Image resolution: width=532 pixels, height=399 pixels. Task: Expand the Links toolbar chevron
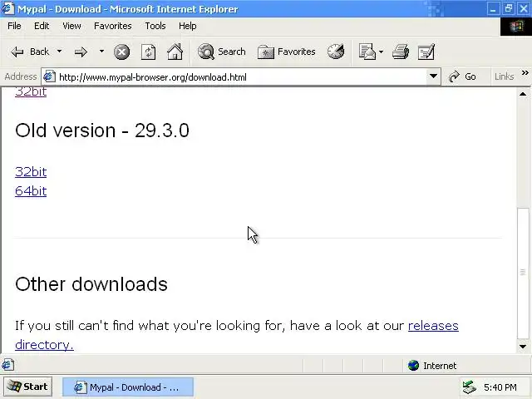[x=525, y=73]
